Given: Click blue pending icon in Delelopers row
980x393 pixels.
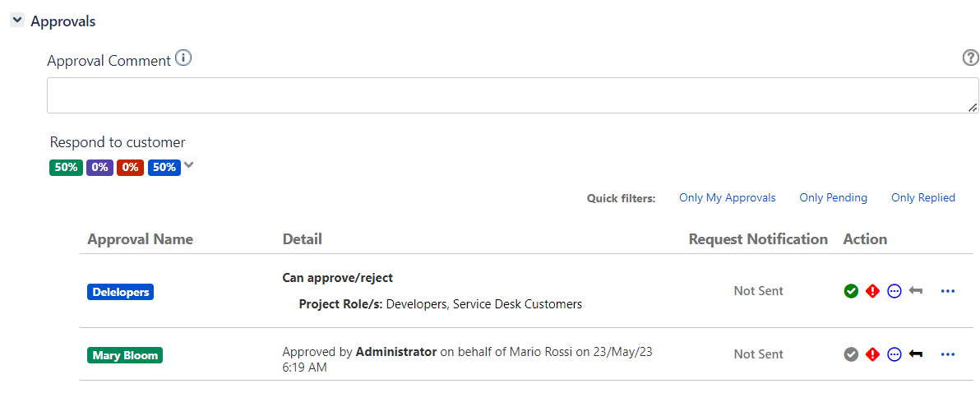Looking at the screenshot, I should [894, 291].
